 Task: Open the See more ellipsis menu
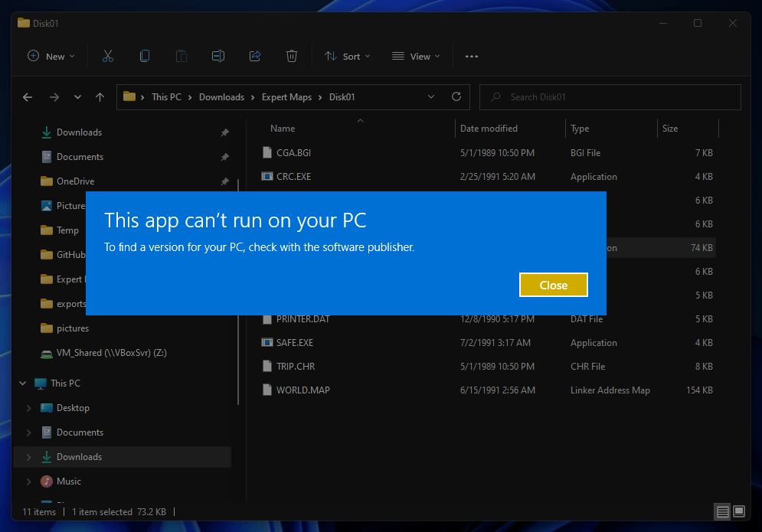click(472, 56)
